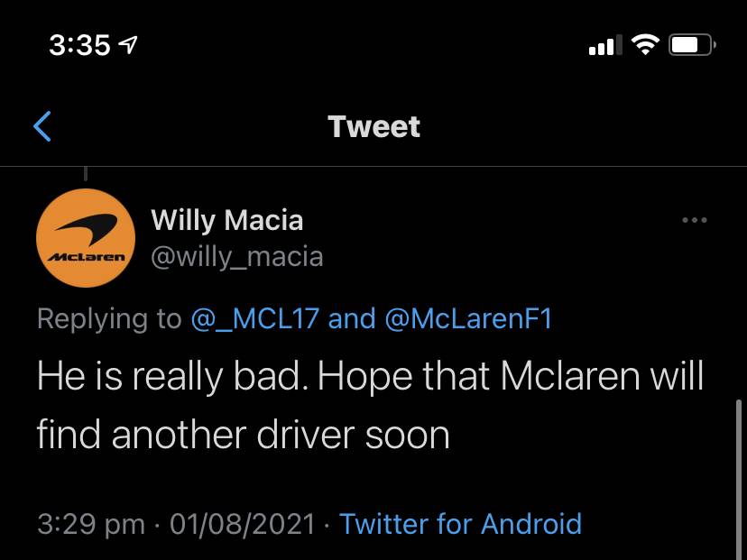Open the Willy Macia display name
The height and width of the screenshot is (560, 747).
click(226, 220)
